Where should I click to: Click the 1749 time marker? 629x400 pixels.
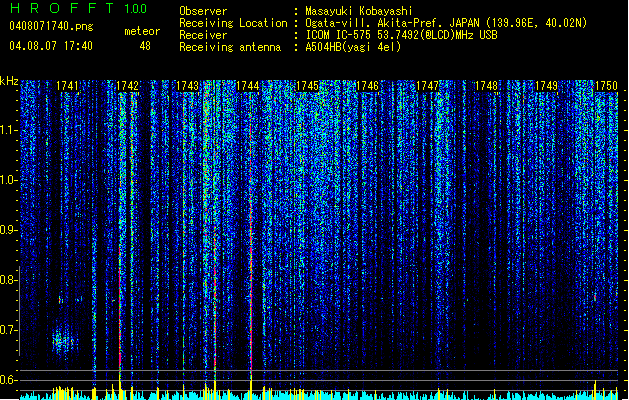coord(546,86)
